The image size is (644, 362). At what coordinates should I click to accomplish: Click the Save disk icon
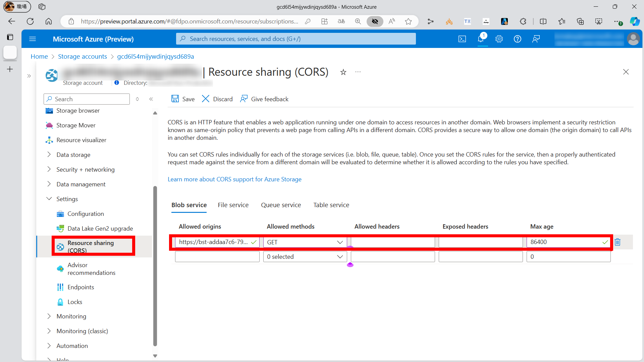pos(175,99)
